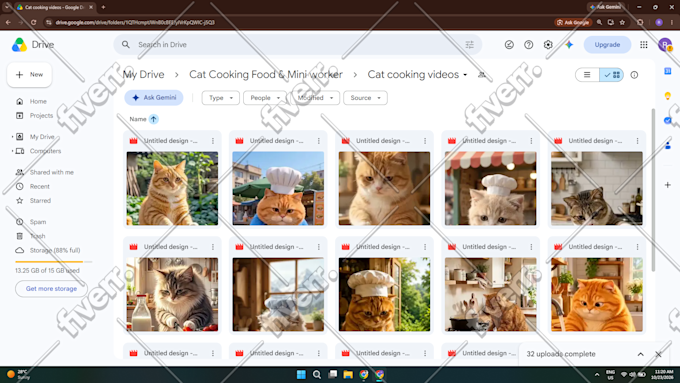680x383 pixels.
Task: Click the Ask Gemini chip above filters
Action: [154, 98]
